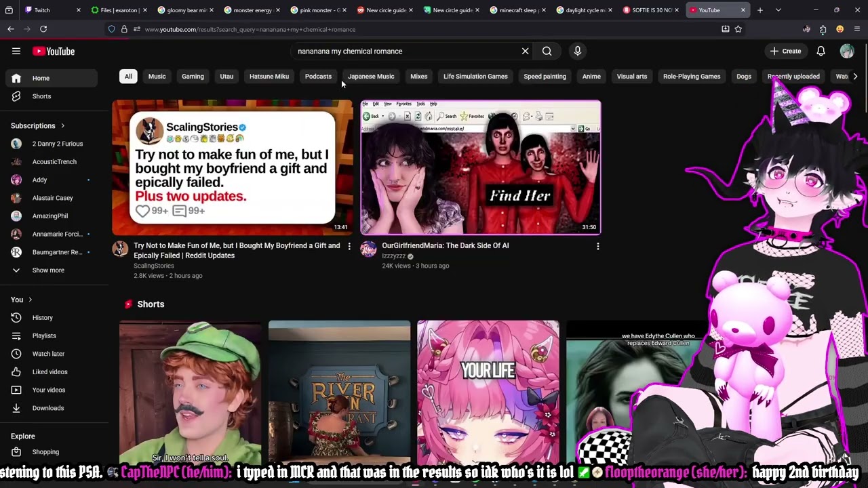Image resolution: width=868 pixels, height=488 pixels.
Task: Select the Anime filter chip
Action: coord(591,77)
